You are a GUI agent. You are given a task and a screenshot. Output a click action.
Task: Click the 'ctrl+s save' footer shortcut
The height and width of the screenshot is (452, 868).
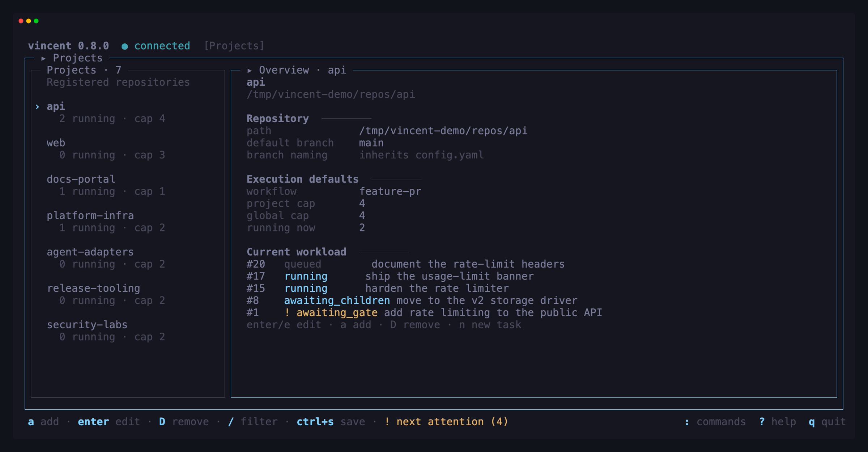[x=331, y=422]
